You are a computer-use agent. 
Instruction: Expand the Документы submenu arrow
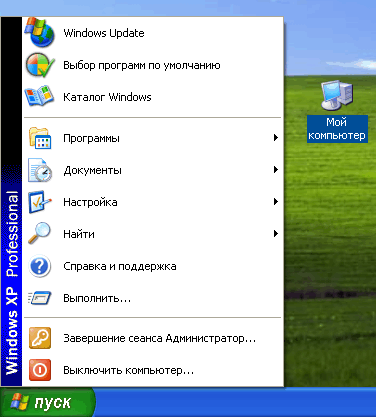(x=276, y=169)
